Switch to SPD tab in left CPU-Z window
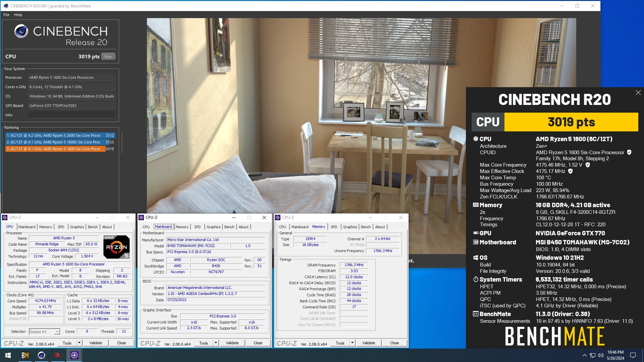The width and height of the screenshot is (644, 362). tap(61, 227)
